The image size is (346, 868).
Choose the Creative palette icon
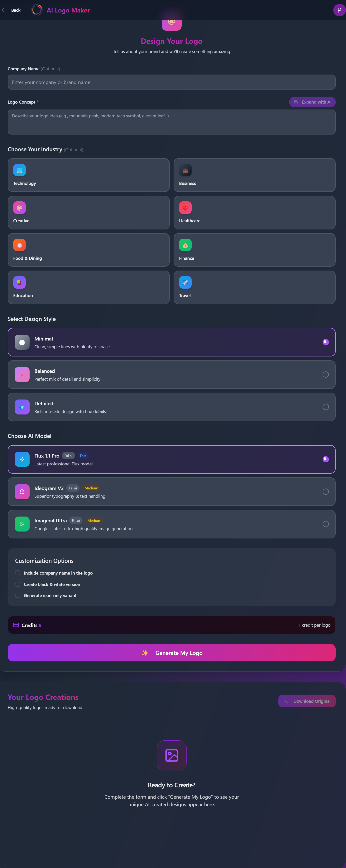point(19,208)
